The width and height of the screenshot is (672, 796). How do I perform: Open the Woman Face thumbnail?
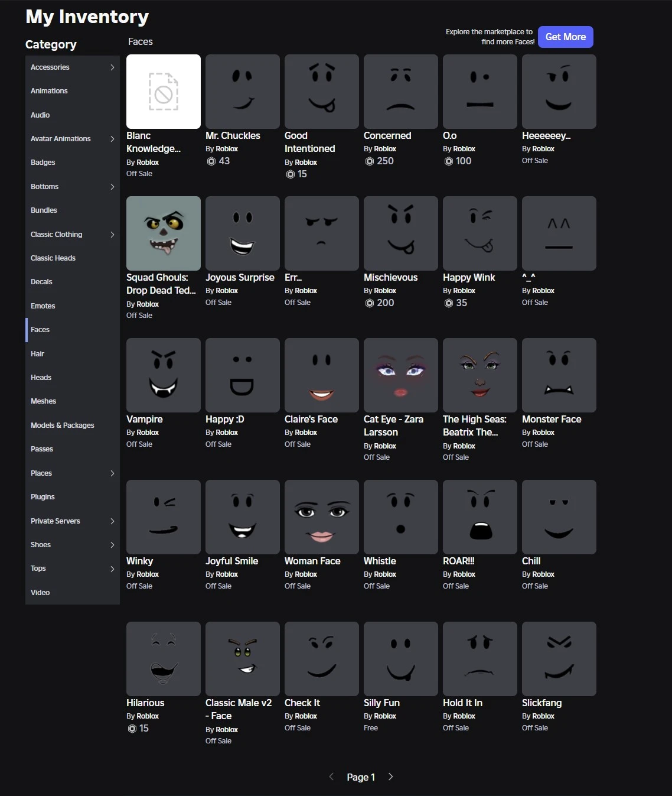pos(322,517)
